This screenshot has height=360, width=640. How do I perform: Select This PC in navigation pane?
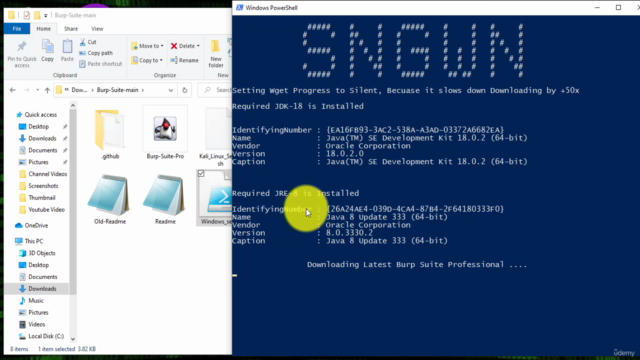pyautogui.click(x=33, y=241)
